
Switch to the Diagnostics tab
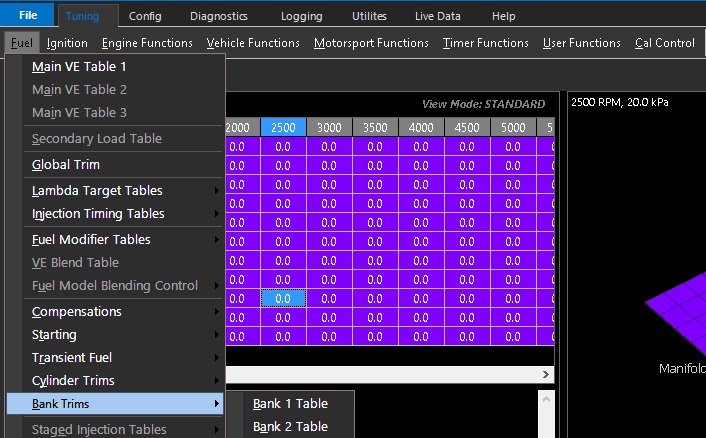[218, 16]
